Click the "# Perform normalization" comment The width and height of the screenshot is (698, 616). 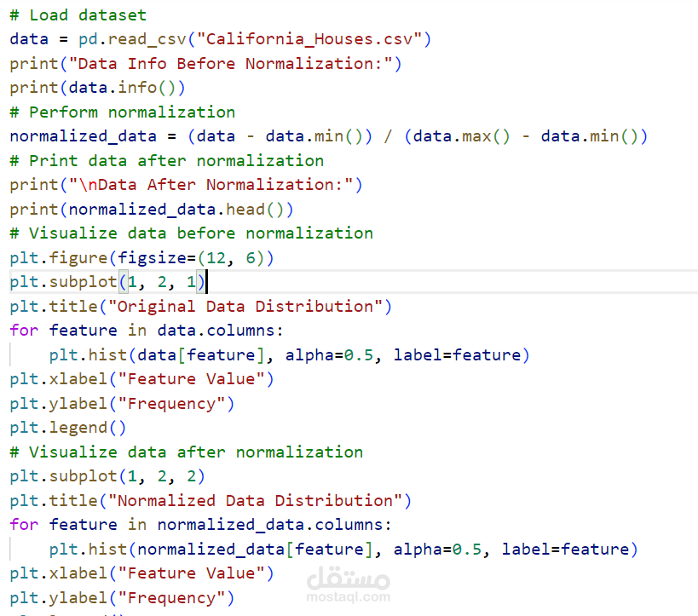(x=123, y=112)
